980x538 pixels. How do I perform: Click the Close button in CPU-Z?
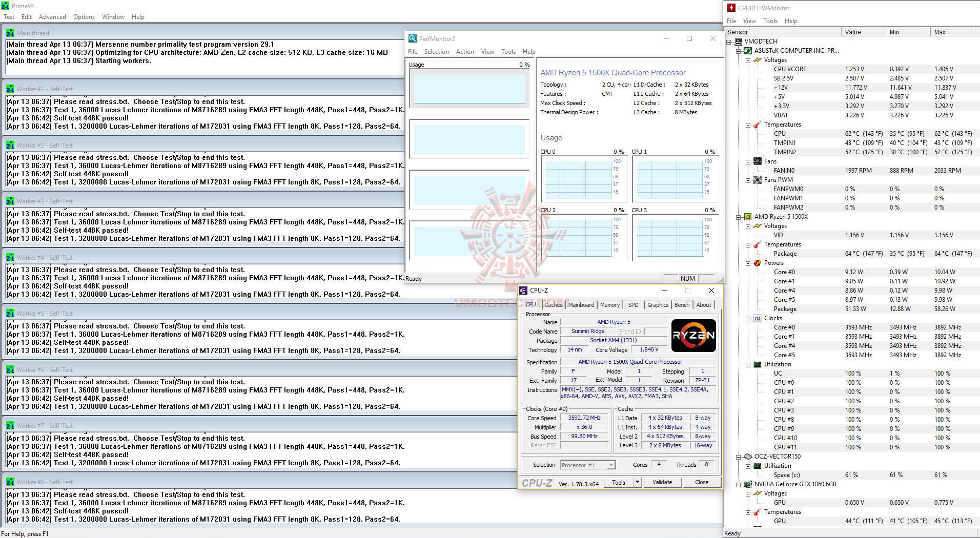click(702, 482)
